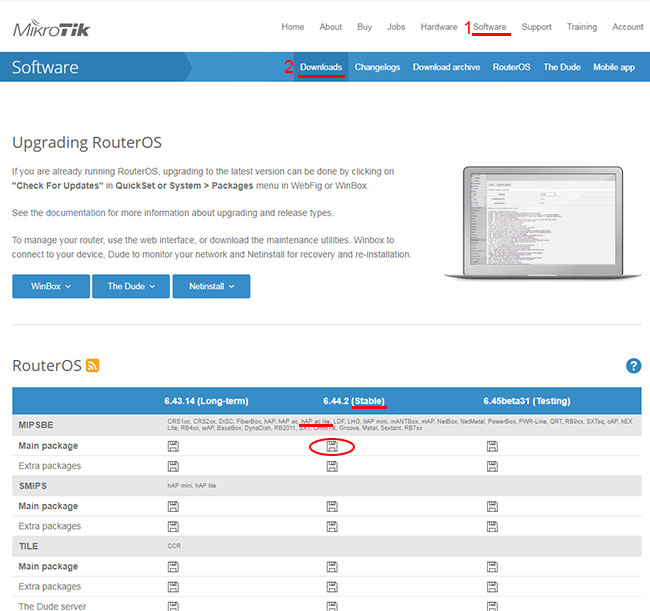
Task: Download MIPSBE Main package 6.44.2 Stable
Action: (x=332, y=446)
